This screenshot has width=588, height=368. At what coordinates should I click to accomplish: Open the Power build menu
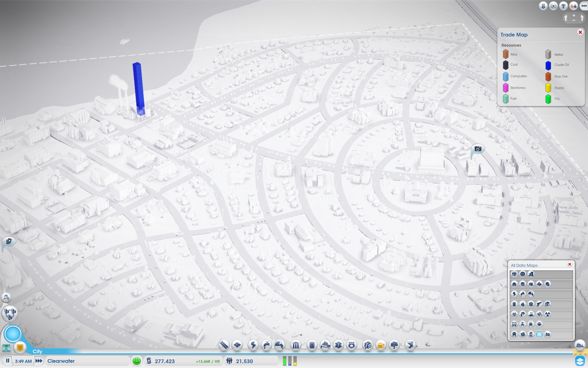253,345
